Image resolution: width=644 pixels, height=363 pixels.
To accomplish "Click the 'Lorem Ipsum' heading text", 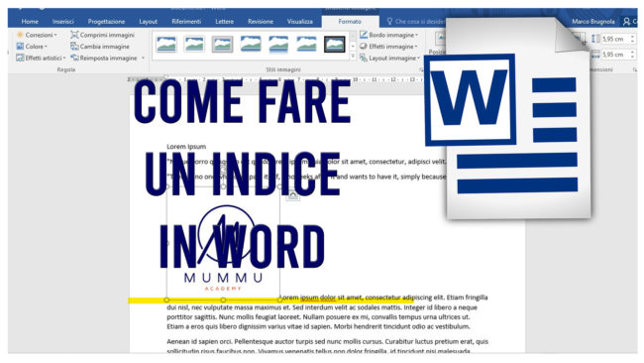I will 186,147.
